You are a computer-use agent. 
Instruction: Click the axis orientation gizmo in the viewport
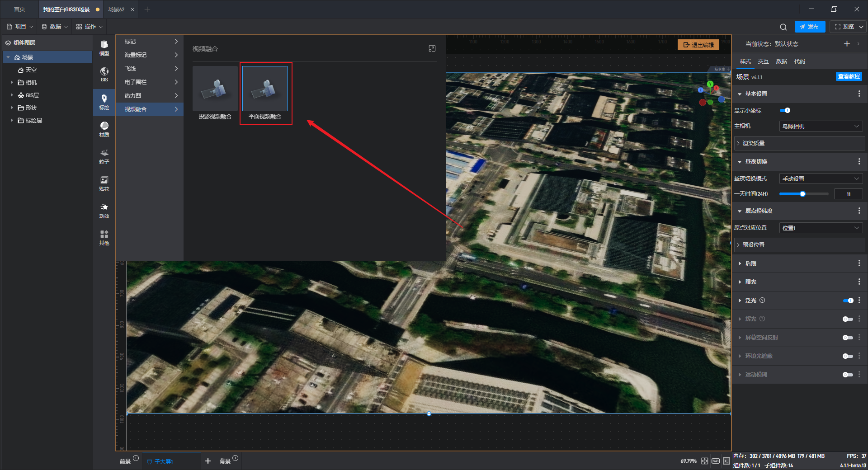(x=710, y=94)
